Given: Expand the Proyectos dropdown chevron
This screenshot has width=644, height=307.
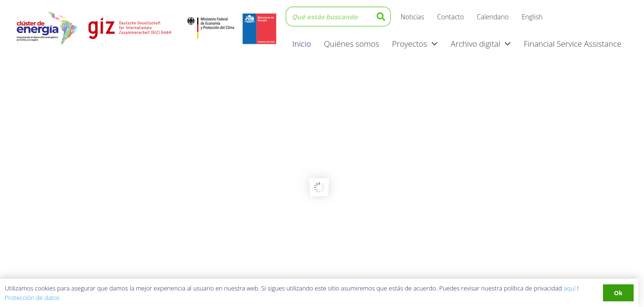Looking at the screenshot, I should [x=435, y=44].
